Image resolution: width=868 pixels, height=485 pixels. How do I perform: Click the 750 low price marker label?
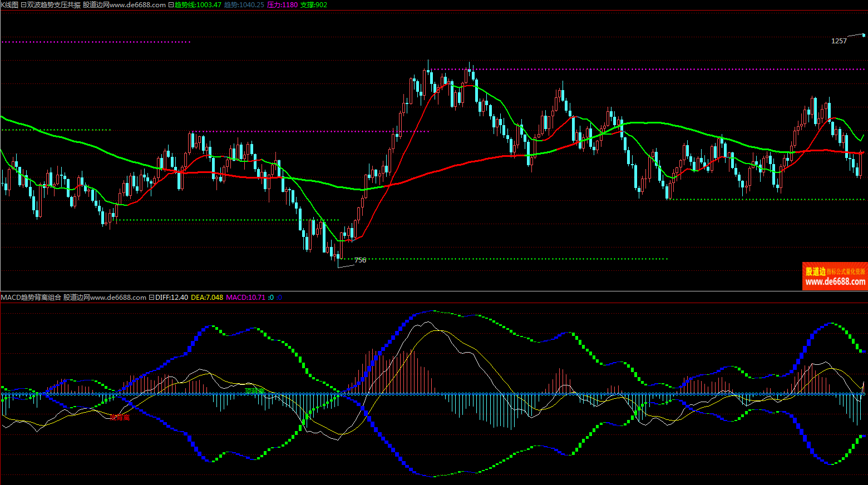pyautogui.click(x=361, y=260)
